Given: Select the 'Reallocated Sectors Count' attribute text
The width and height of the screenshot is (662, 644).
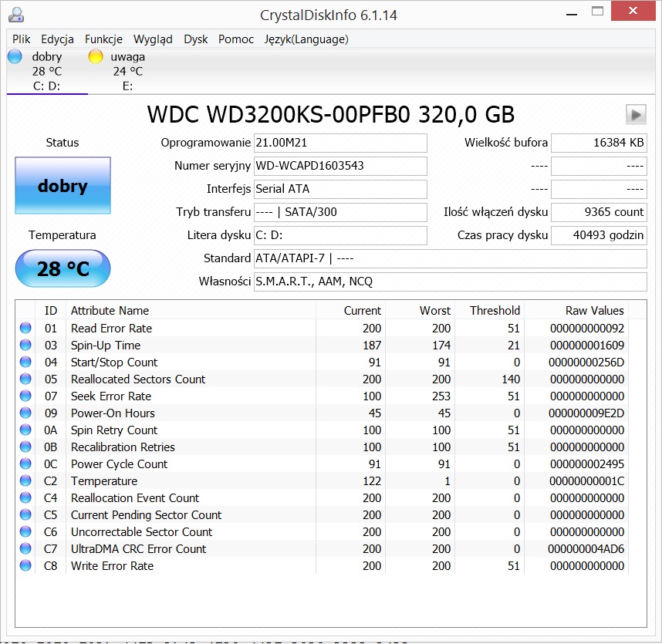Looking at the screenshot, I should 138,379.
